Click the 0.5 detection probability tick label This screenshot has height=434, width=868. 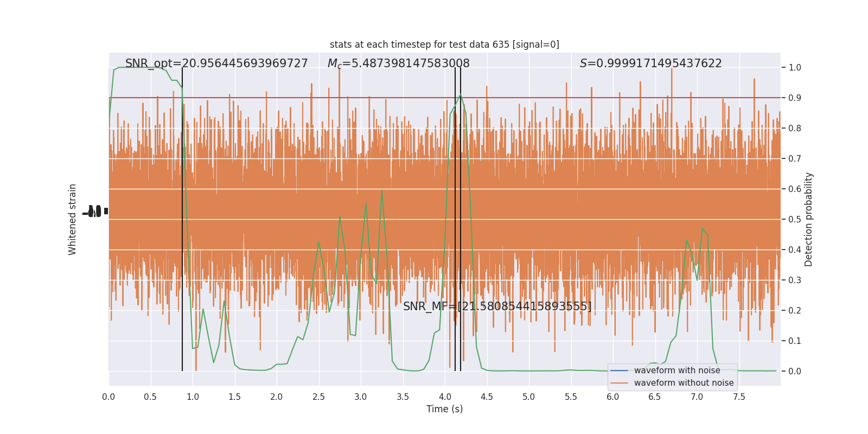(795, 219)
